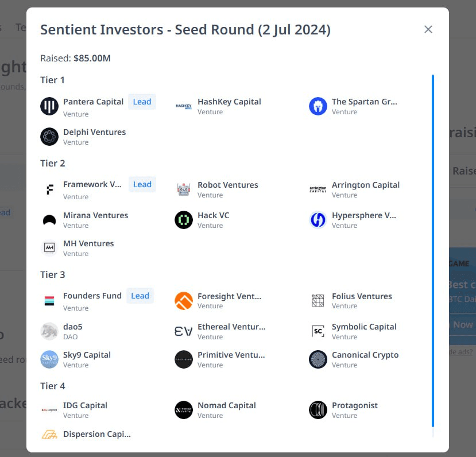This screenshot has width=476, height=457.
Task: Click the Pantera Capital logo icon
Action: [x=49, y=106]
